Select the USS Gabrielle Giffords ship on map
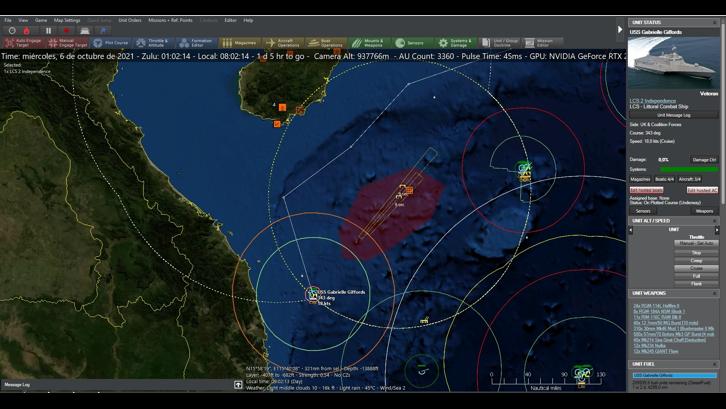726x409 pixels. pos(313,295)
